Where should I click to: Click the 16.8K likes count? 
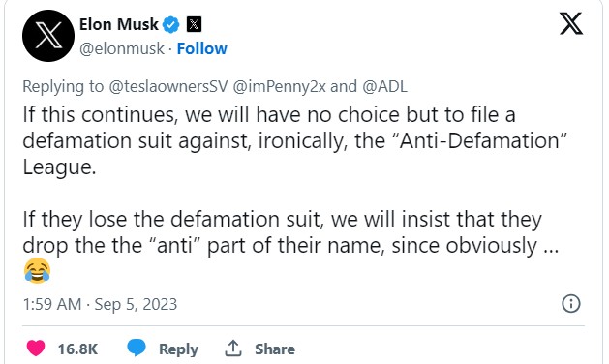77,349
